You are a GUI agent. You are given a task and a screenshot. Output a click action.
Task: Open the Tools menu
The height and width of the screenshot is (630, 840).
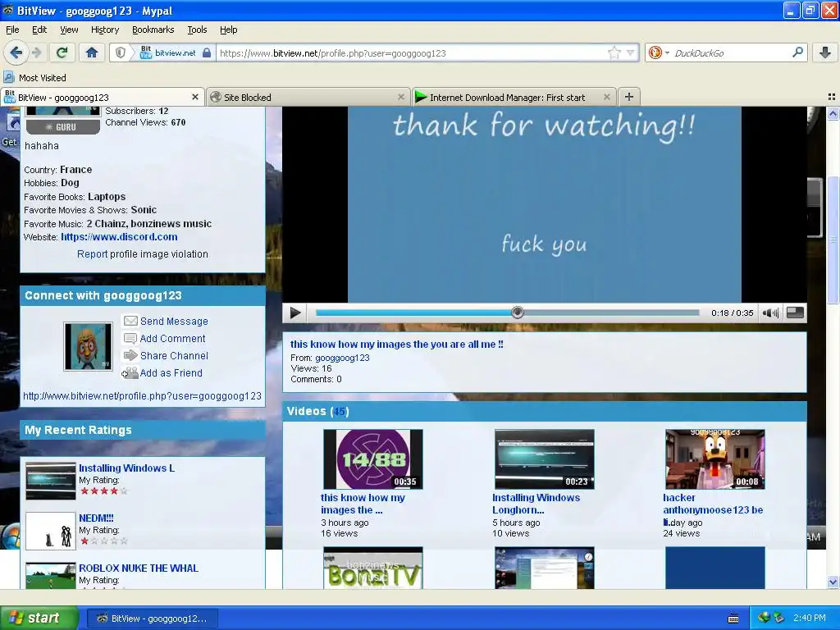(x=197, y=30)
